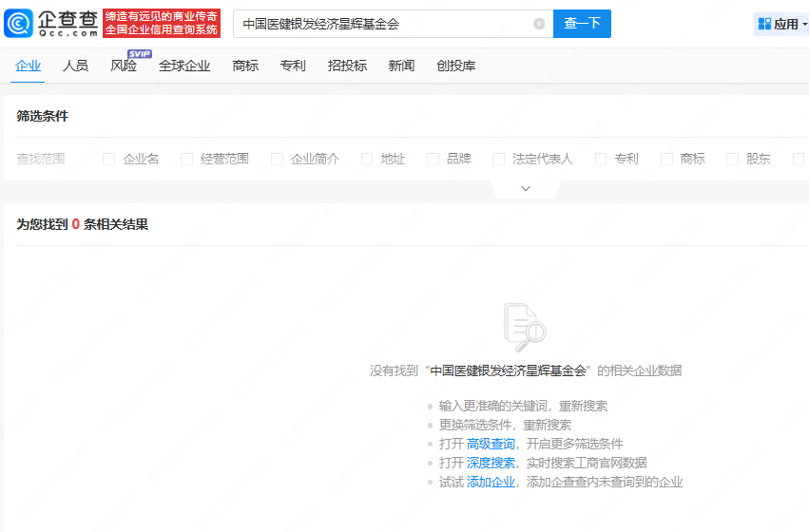Tick the 法定代表人 checkbox

point(499,160)
